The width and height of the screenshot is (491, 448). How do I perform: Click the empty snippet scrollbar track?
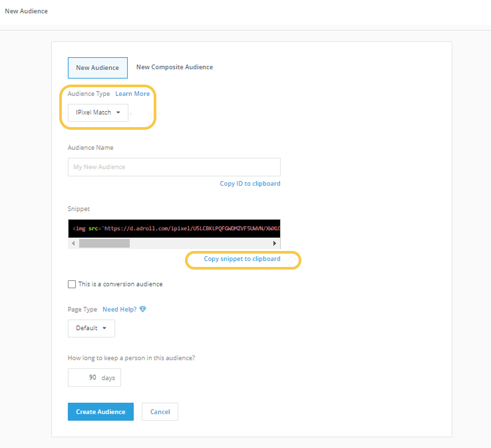pos(200,244)
